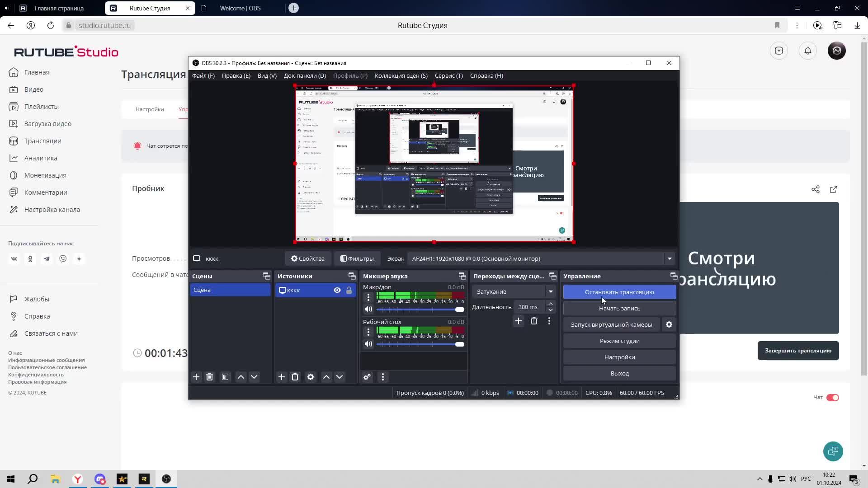868x488 pixels.
Task: Open source properties gear in Sources panel
Action: pyautogui.click(x=311, y=377)
